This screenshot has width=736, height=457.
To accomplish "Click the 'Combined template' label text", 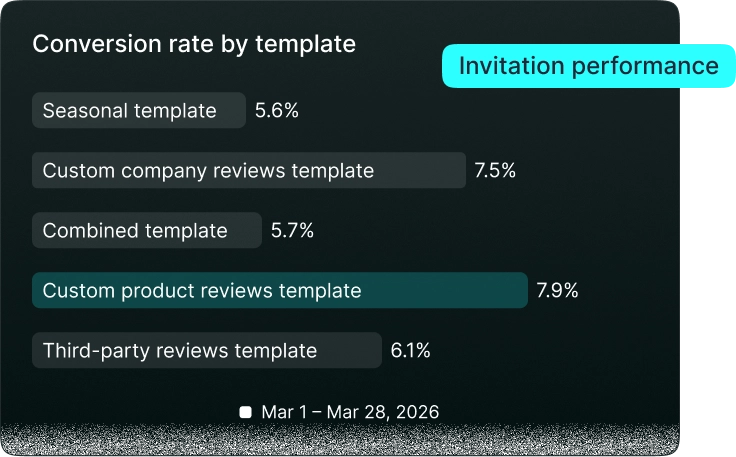I will pyautogui.click(x=135, y=231).
